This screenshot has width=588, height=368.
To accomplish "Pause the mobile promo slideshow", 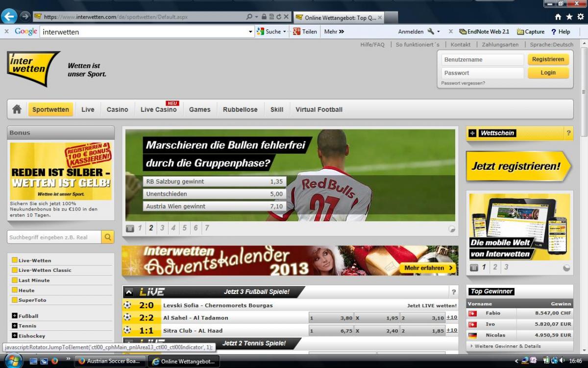I will point(474,267).
